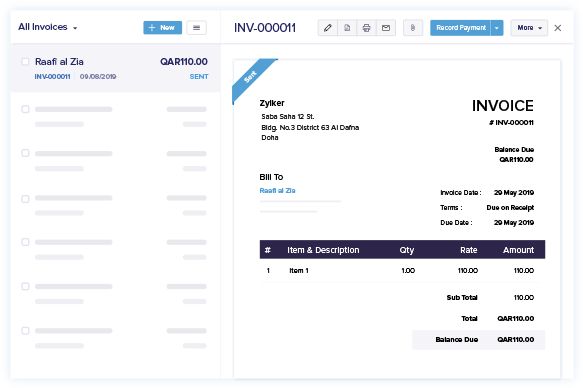
Task: Open the INV-000011 link in list
Action: (x=52, y=77)
